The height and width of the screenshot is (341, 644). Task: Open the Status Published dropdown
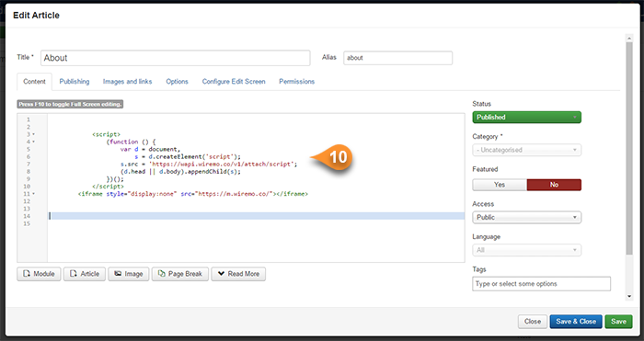pyautogui.click(x=526, y=118)
